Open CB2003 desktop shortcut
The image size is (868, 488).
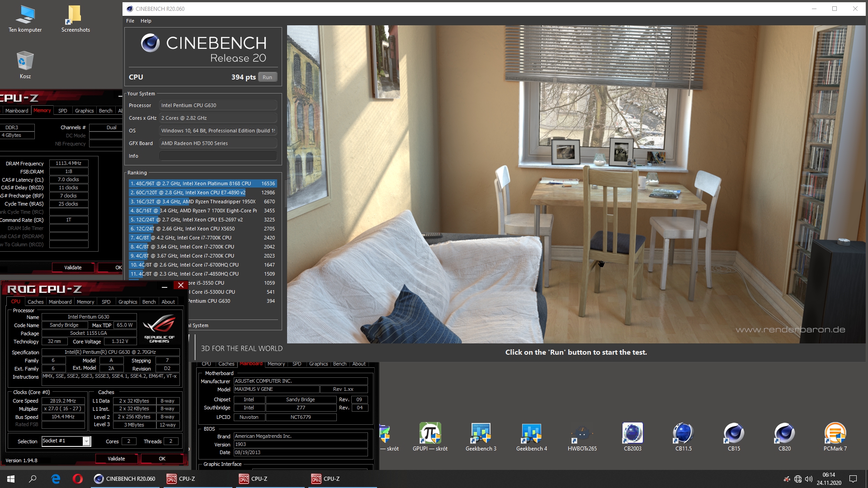[x=632, y=436]
